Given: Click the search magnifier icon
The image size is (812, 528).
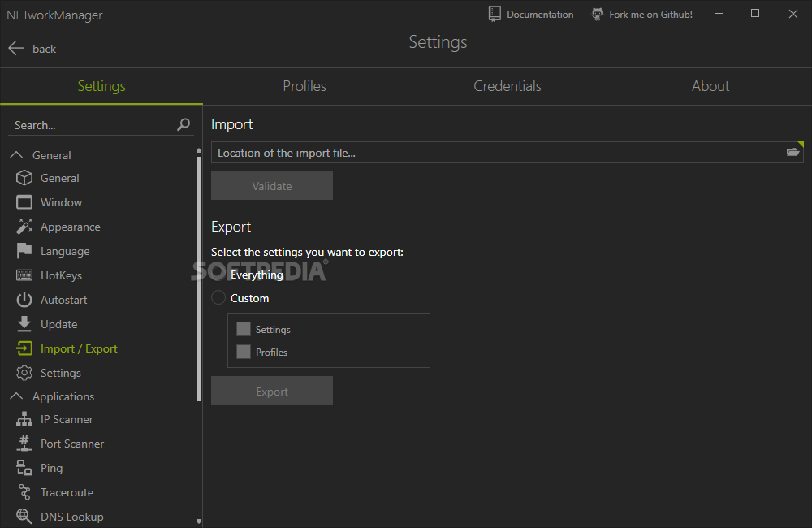Looking at the screenshot, I should click(x=184, y=124).
